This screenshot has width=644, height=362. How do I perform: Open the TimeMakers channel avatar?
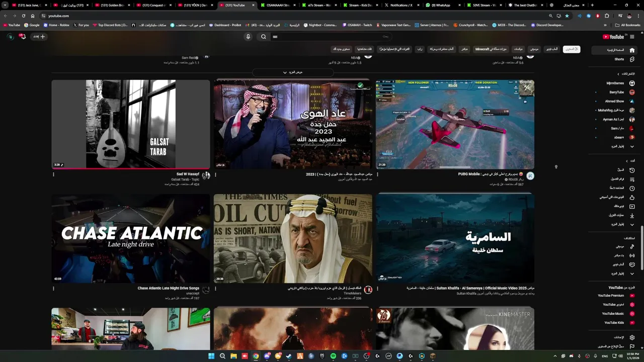[x=368, y=290]
